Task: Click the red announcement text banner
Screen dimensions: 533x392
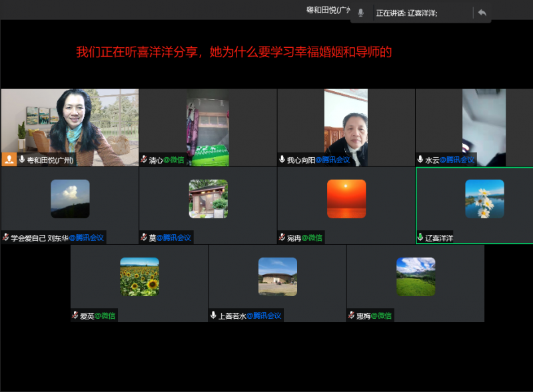Action: [234, 52]
